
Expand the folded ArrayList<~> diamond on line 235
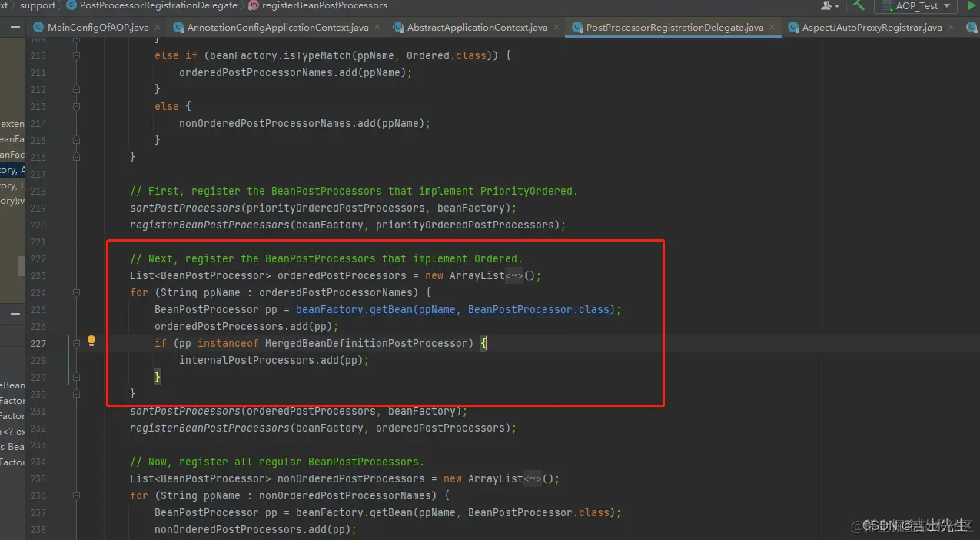tap(533, 478)
